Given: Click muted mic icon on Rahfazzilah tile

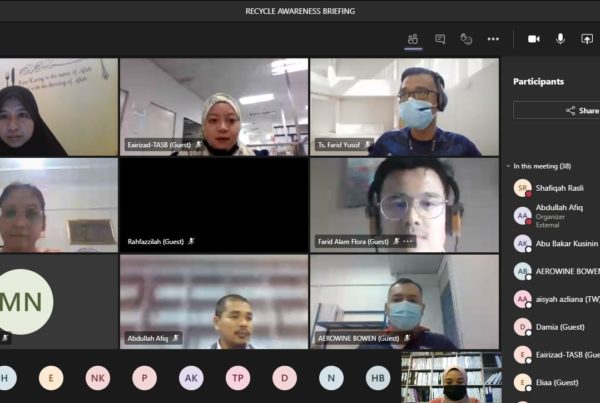Looking at the screenshot, I should pyautogui.click(x=191, y=241).
